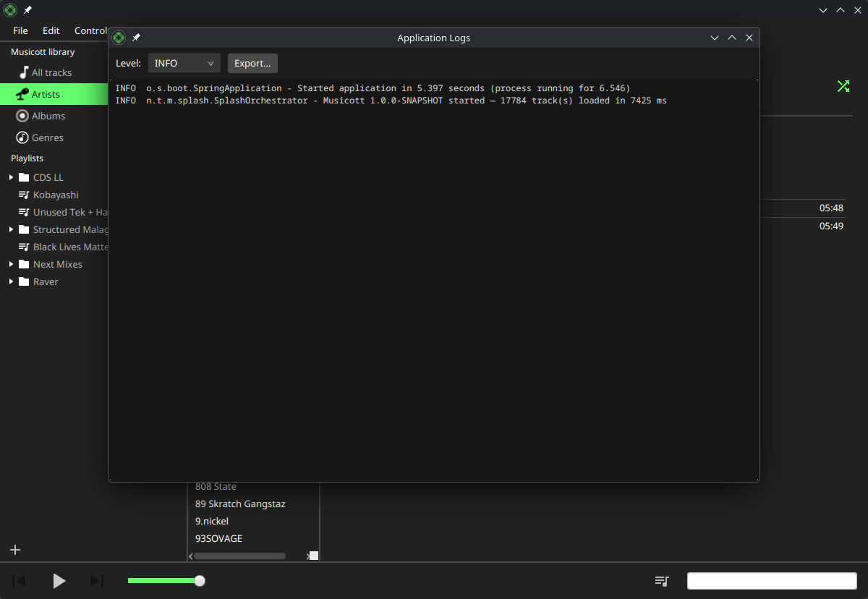Add new playlist with plus icon
This screenshot has width=868, height=599.
[x=15, y=550]
